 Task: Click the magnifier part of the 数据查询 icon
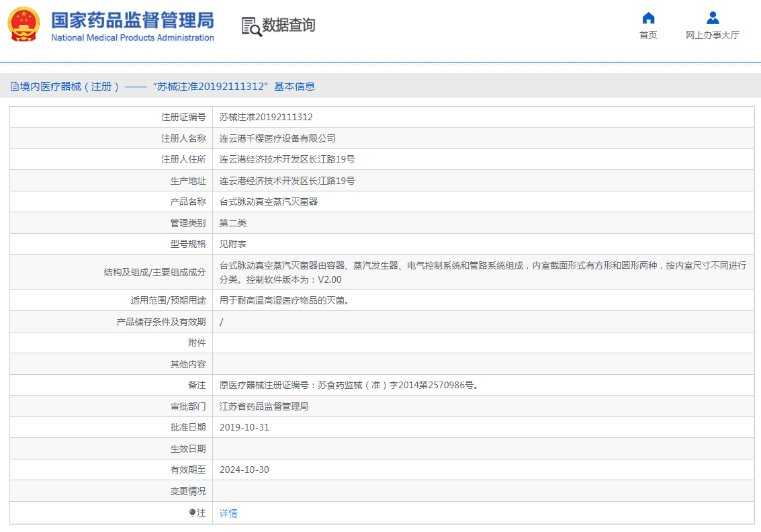[254, 30]
